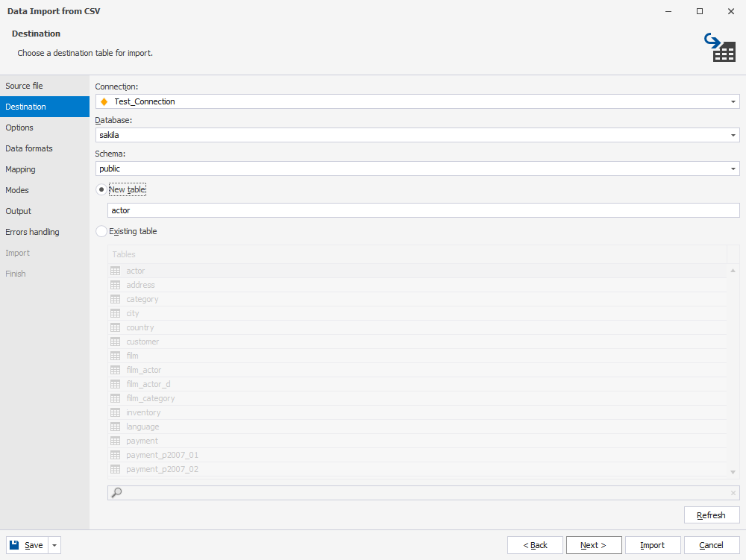Open the Modes step

point(45,190)
